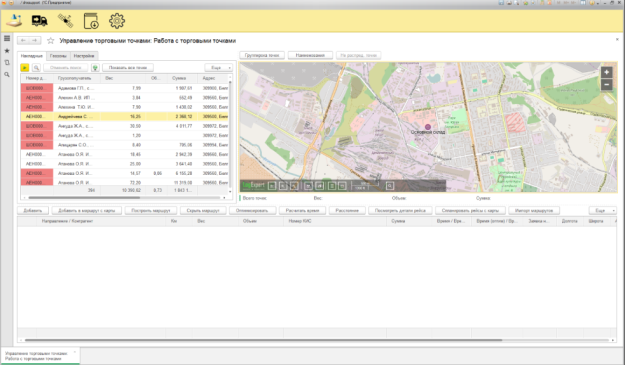Click Показать все точки button
625x365 pixels.
(x=128, y=68)
